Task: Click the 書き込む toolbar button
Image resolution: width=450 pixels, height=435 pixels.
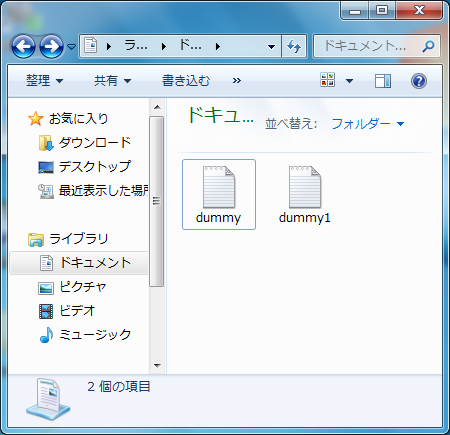Action: point(186,81)
